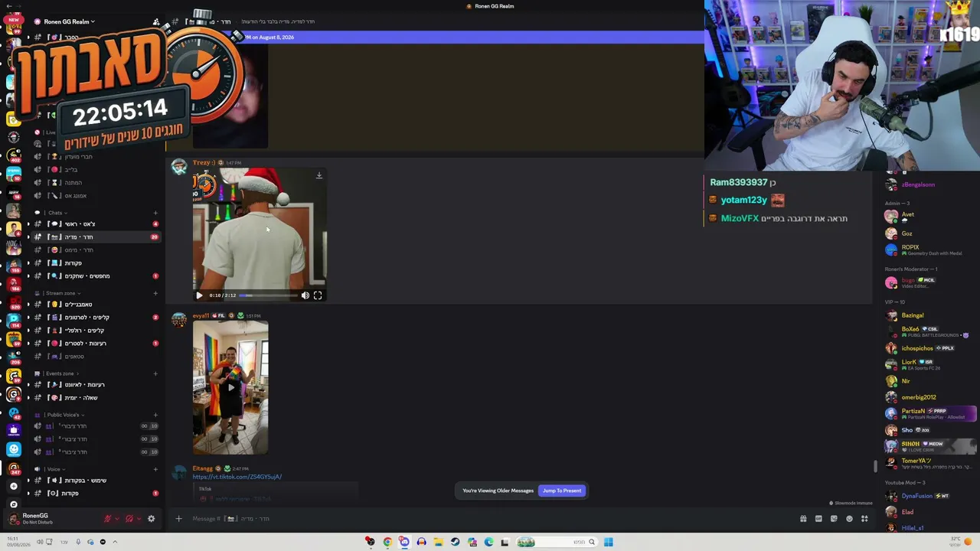Open the קליפים לסרטונים channel
Screen dimensions: 980x551
point(96,318)
